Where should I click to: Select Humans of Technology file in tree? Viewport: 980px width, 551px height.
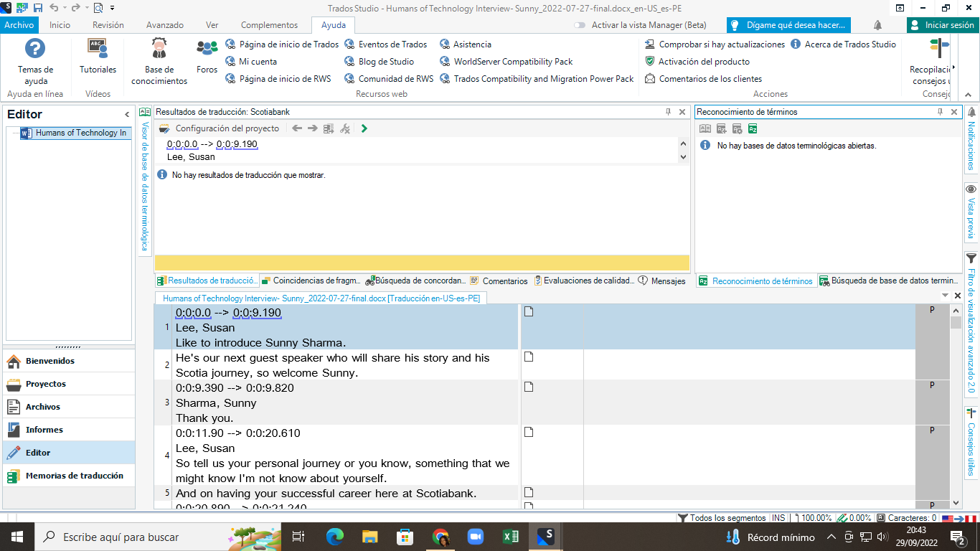(75, 133)
